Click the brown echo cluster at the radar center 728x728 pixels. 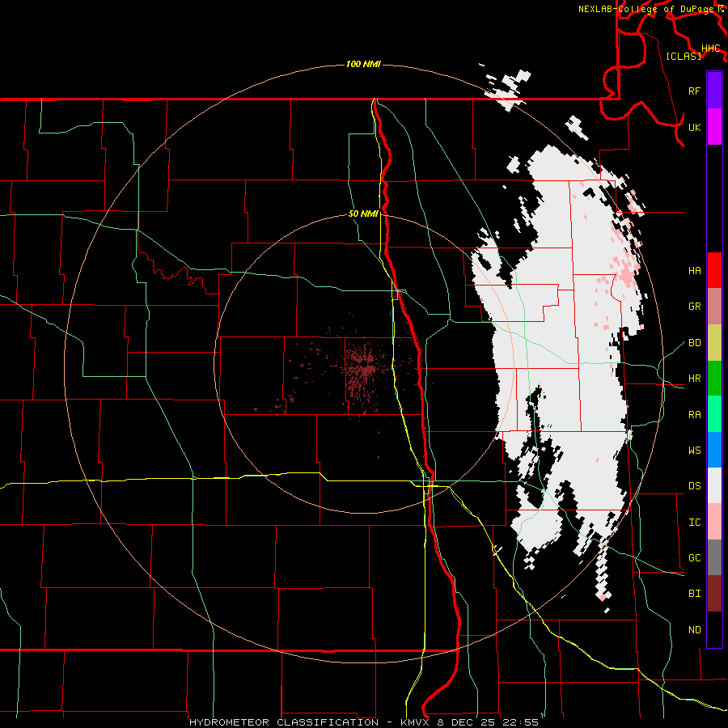coord(366,369)
